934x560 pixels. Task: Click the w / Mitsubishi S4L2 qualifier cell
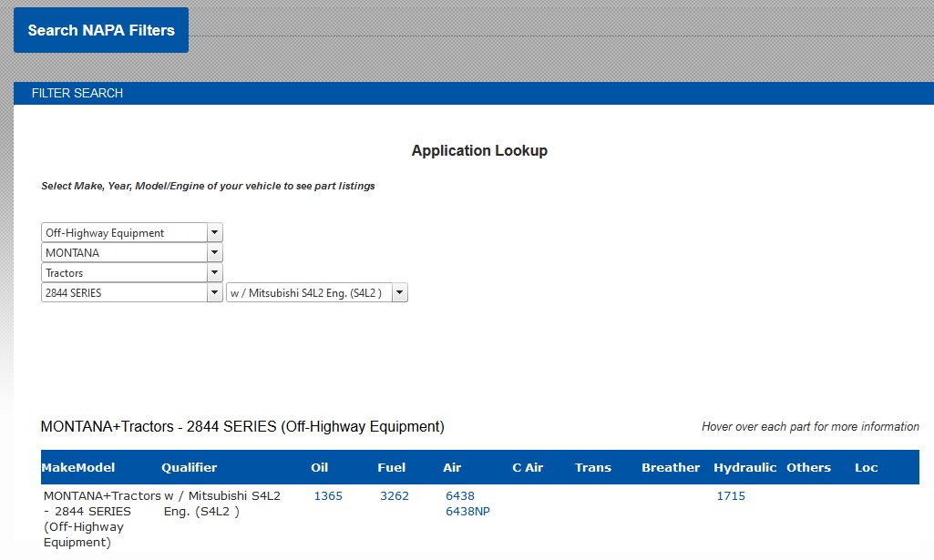(x=222, y=504)
